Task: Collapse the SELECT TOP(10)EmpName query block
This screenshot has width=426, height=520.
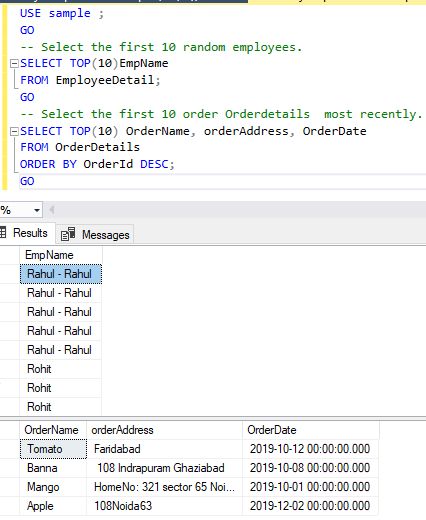Action: tap(14, 63)
